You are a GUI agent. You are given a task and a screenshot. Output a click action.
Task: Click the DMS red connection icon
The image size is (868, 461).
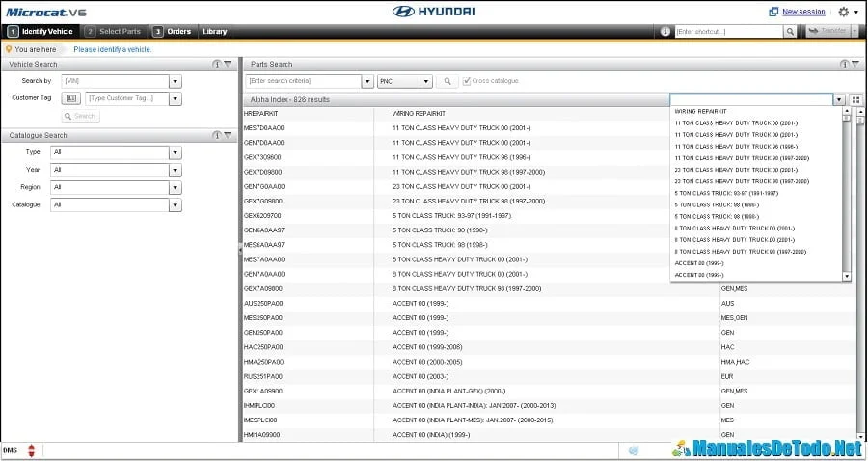tap(31, 450)
